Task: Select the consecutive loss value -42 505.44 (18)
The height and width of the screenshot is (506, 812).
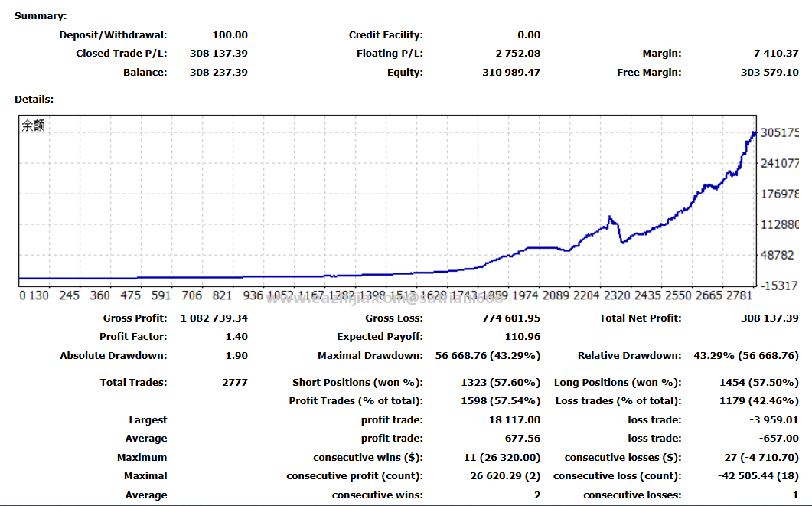Action: pyautogui.click(x=758, y=476)
